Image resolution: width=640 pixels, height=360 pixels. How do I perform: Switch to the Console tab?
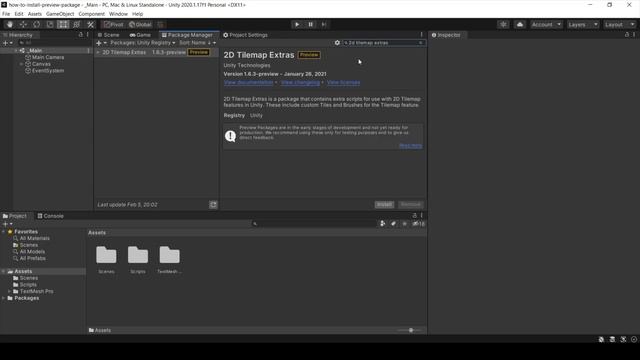(x=51, y=216)
